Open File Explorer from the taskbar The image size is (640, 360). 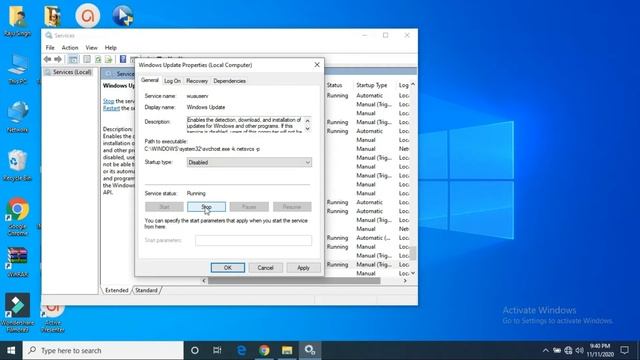287,350
